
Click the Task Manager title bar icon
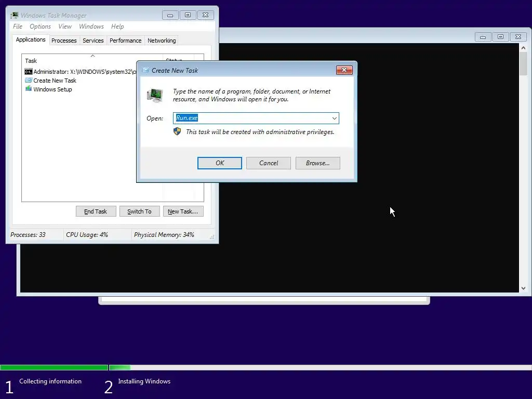pyautogui.click(x=14, y=15)
